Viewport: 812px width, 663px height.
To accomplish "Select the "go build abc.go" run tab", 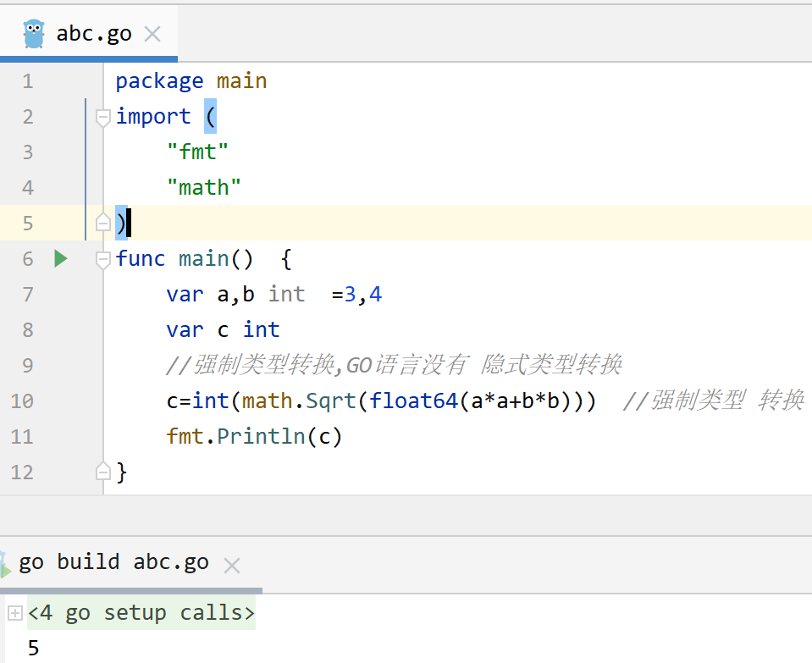I will point(113,563).
